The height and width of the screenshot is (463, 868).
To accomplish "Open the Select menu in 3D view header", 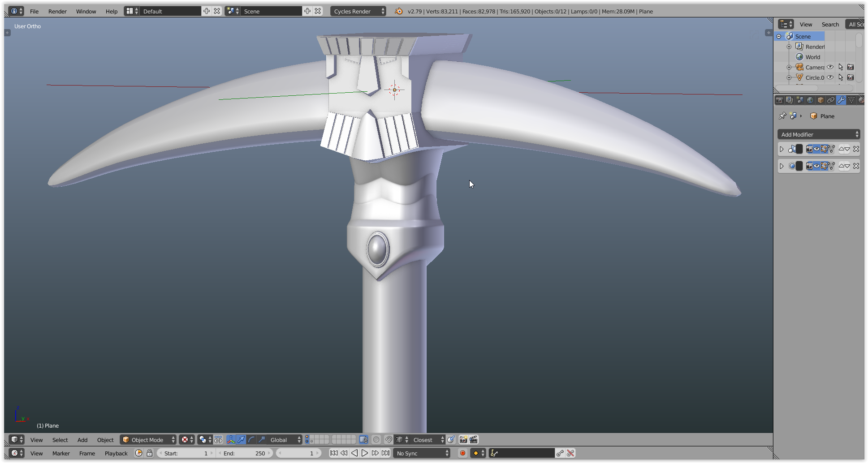I will (60, 440).
